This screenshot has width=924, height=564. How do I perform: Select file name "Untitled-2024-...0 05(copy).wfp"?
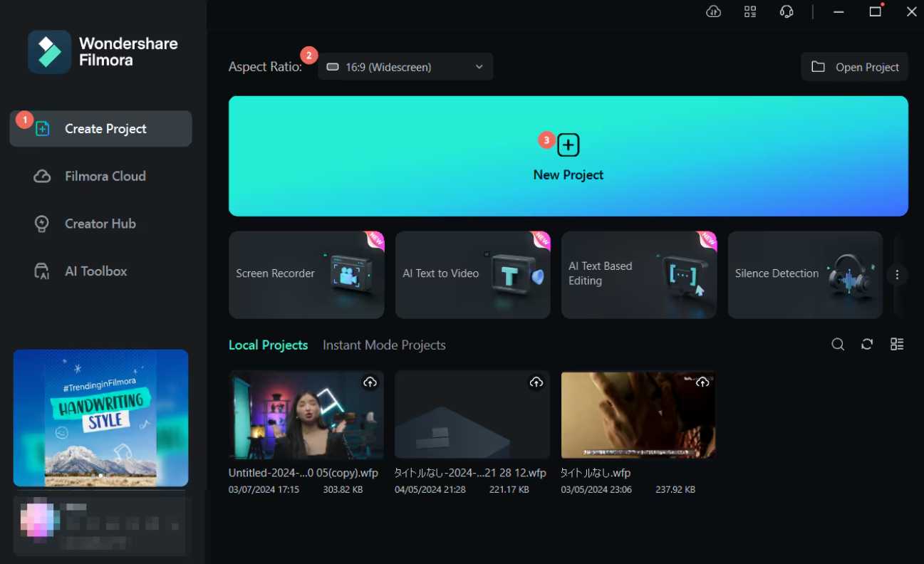pyautogui.click(x=303, y=473)
